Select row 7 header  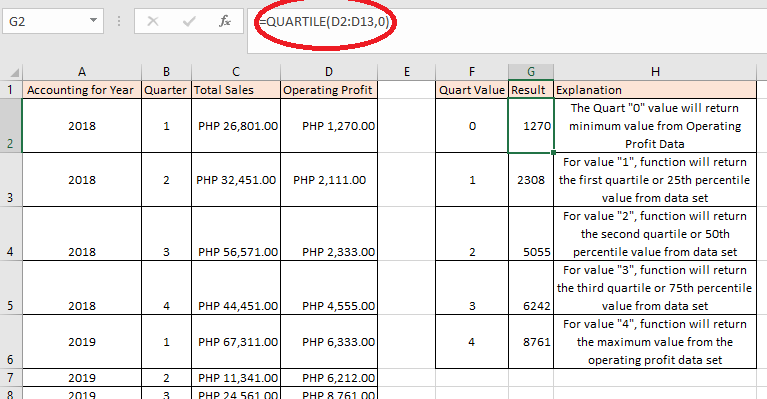coord(11,377)
